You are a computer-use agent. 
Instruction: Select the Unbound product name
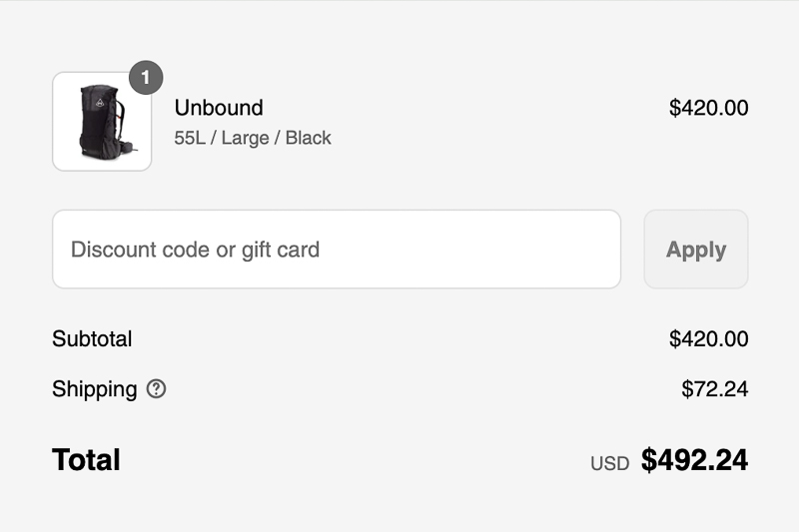click(219, 108)
